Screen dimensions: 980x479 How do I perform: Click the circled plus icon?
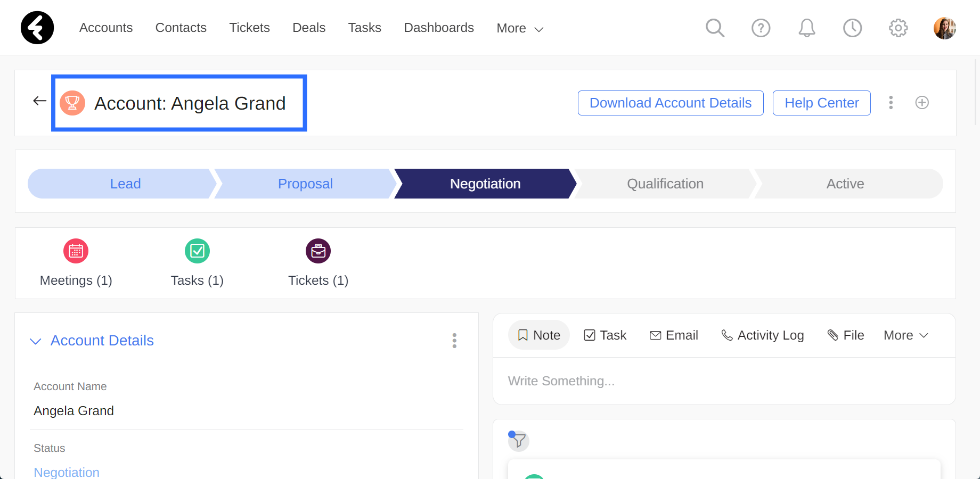coord(922,103)
